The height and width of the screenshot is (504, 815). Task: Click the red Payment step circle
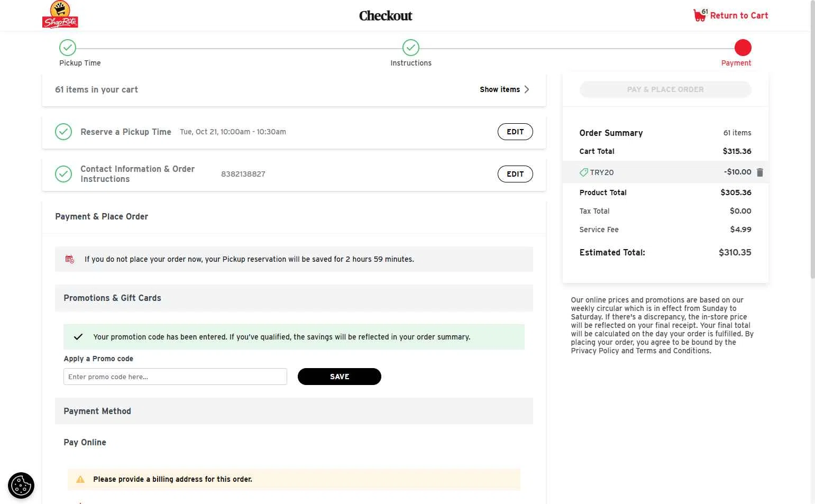tap(743, 48)
